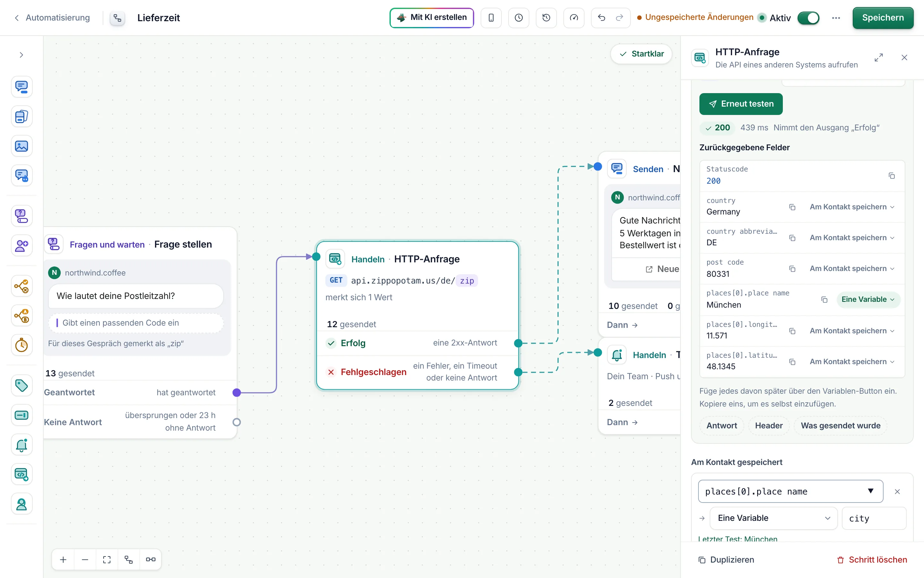Image resolution: width=924 pixels, height=578 pixels.
Task: Copy the post code value 80331
Action: (x=792, y=269)
